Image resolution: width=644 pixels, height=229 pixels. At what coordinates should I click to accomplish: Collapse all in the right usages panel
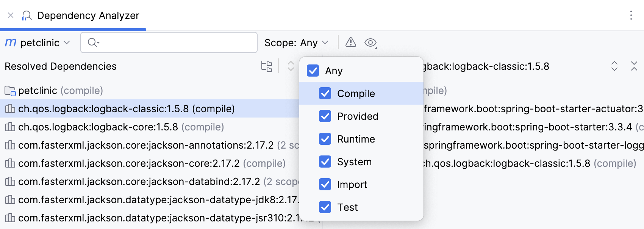tap(634, 66)
